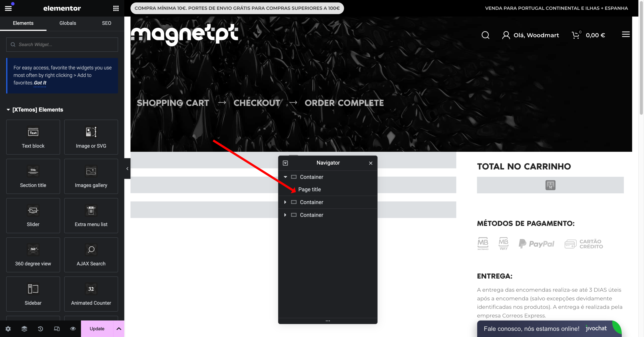Screen dimensions: 644x337
Task: Click the COMPRA MÍNIMA 10€ banner
Action: tap(237, 8)
